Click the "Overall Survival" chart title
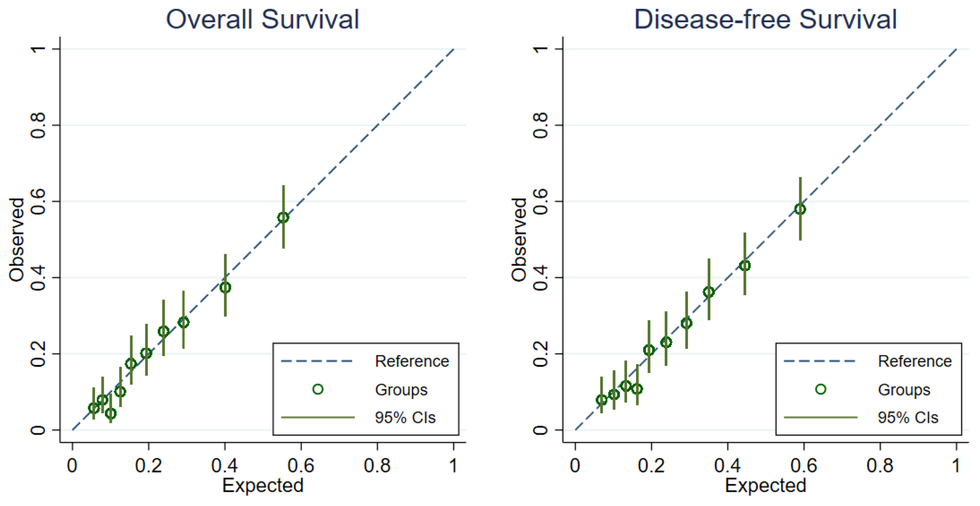The width and height of the screenshot is (980, 506). (x=262, y=19)
